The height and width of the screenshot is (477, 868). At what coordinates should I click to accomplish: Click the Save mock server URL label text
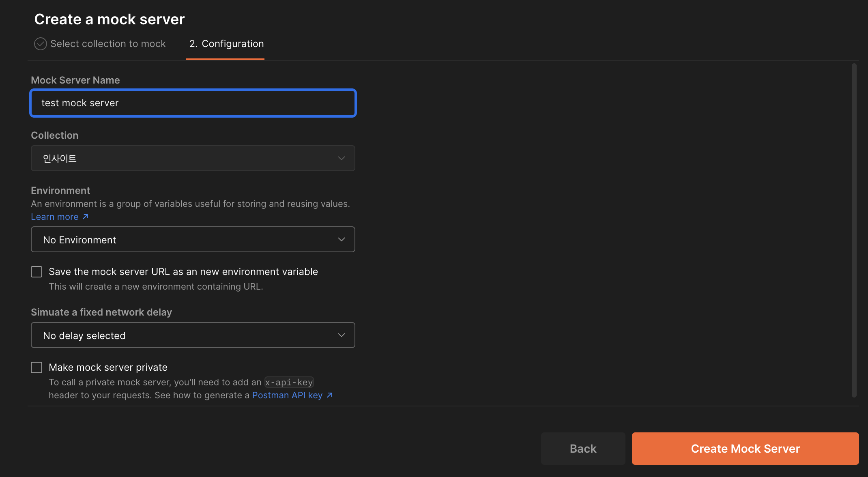pyautogui.click(x=183, y=272)
